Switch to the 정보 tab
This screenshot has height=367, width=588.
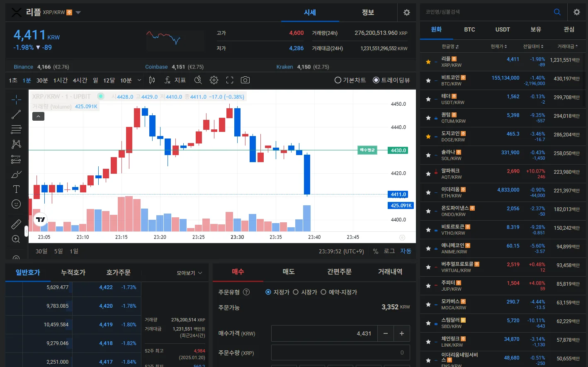(x=368, y=12)
